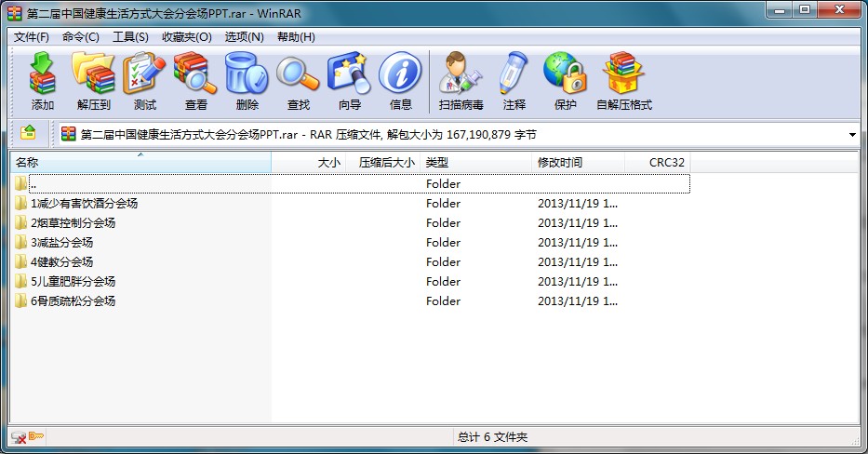
Task: Click the window resize grip in status bar
Action: [854, 440]
